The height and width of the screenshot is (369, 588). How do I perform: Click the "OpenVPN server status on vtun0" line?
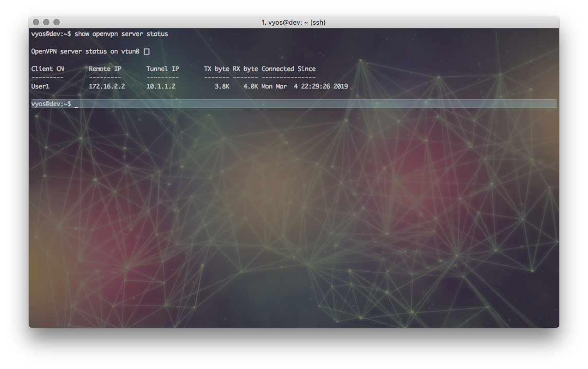coord(85,51)
